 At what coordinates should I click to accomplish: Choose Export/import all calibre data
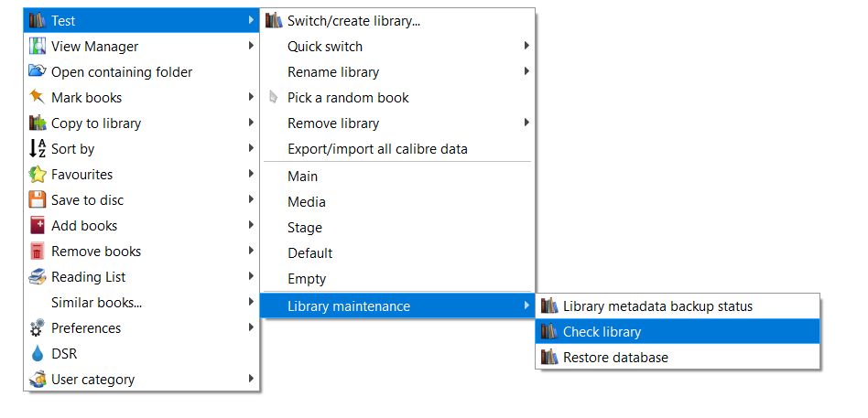click(x=377, y=149)
